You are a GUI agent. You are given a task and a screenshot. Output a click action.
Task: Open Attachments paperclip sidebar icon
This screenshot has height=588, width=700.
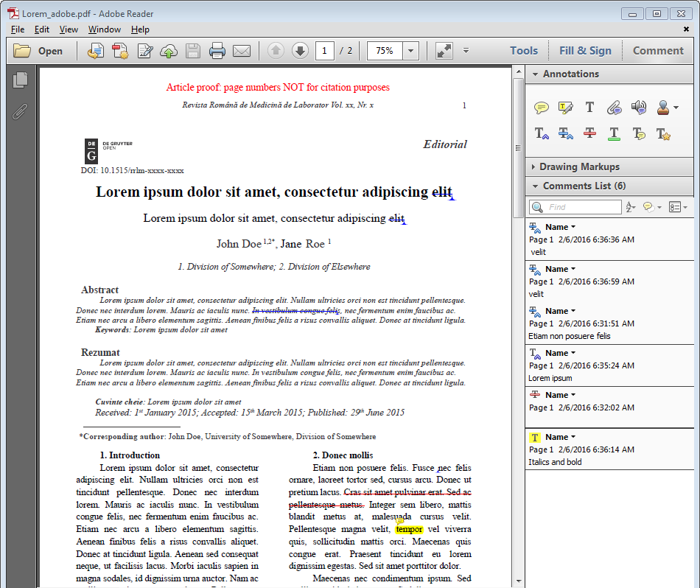tap(20, 111)
